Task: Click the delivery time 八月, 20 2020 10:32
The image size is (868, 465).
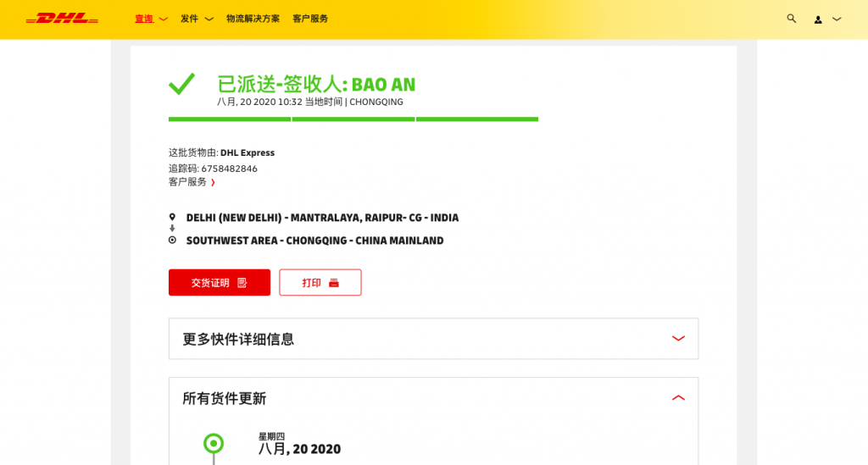Action: (x=259, y=102)
